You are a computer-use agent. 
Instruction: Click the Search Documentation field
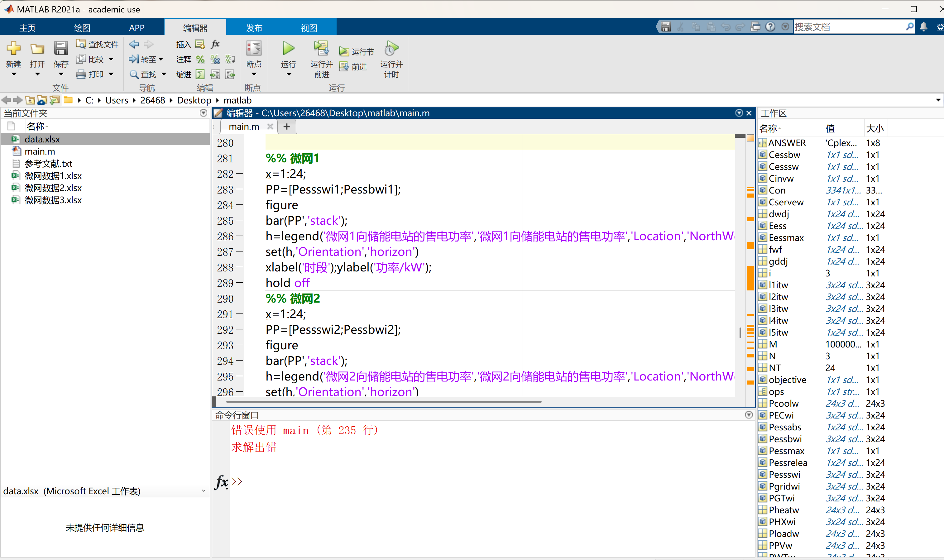click(849, 27)
